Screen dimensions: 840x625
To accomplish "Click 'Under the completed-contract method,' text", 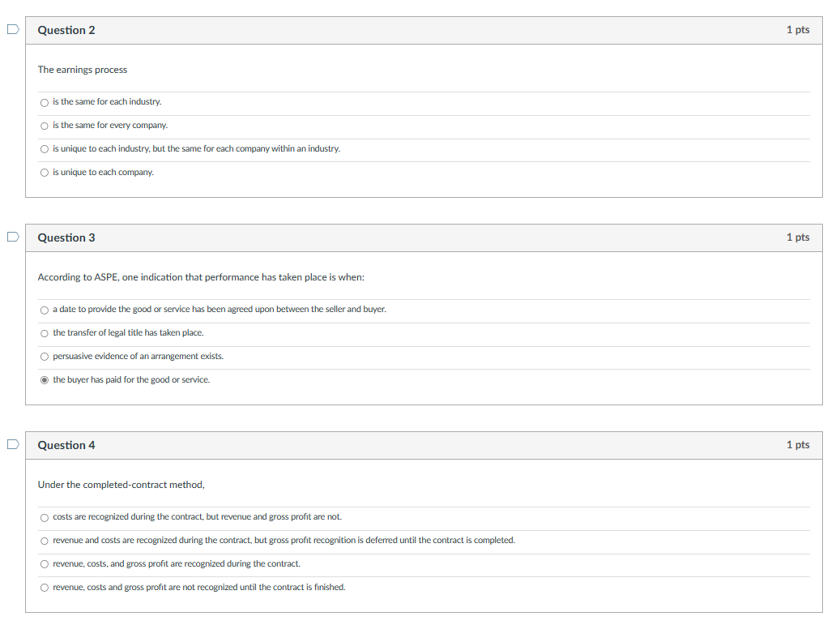I will 121,485.
